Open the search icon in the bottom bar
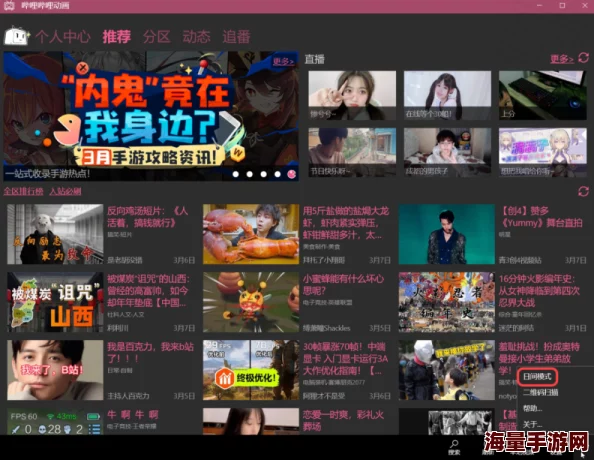Screen dimensions: 594x460 pyautogui.click(x=454, y=447)
